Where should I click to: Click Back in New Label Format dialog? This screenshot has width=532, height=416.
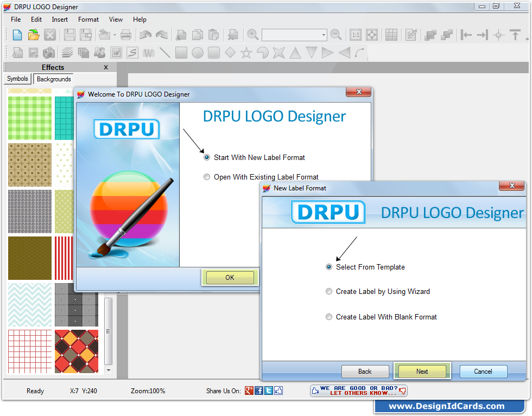click(x=365, y=372)
